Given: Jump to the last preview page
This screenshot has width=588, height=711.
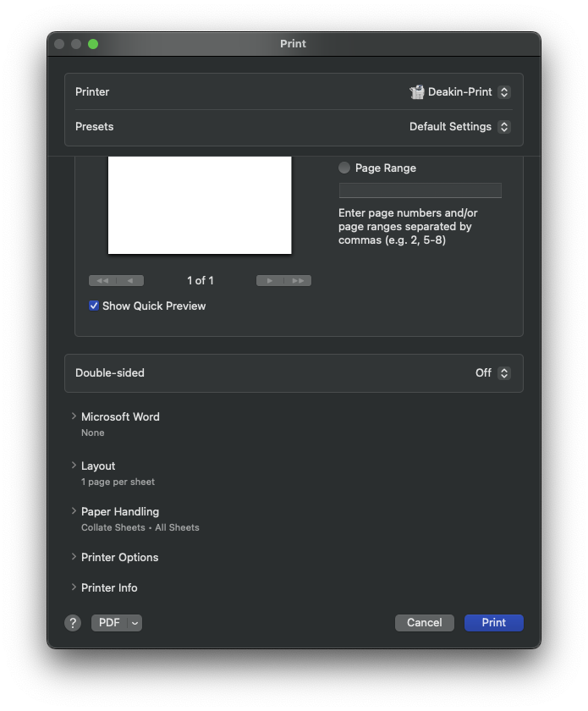Looking at the screenshot, I should click(297, 281).
